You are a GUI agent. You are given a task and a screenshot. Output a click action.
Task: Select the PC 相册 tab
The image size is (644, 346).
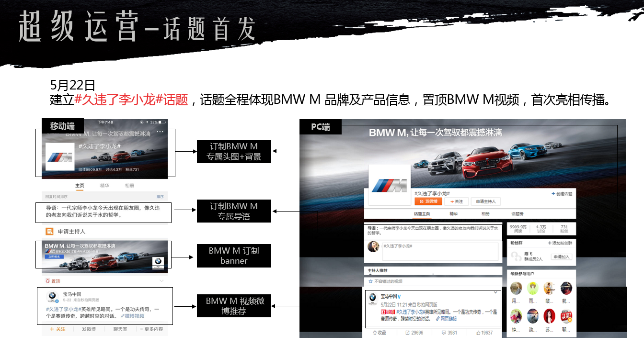pos(486,214)
